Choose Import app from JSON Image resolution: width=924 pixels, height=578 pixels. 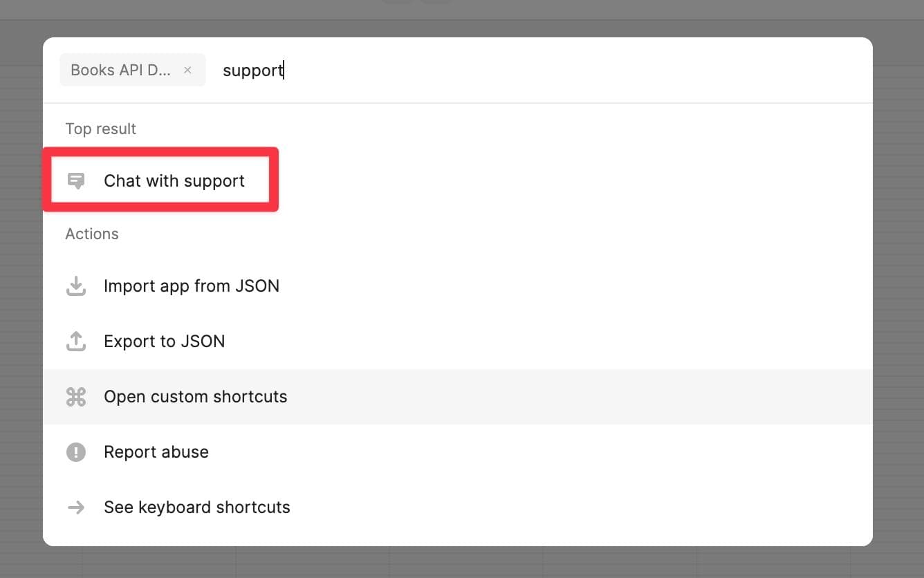tap(192, 286)
